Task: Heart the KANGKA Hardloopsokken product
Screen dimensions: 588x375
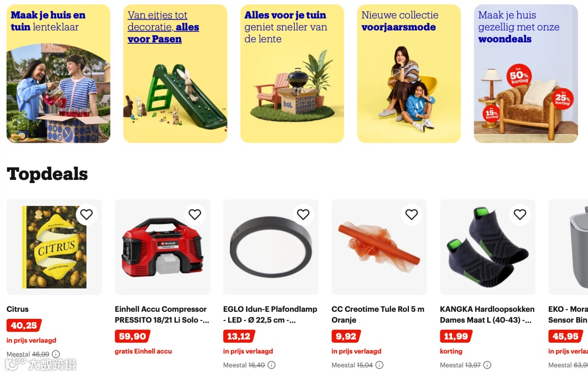Action: coord(520,214)
